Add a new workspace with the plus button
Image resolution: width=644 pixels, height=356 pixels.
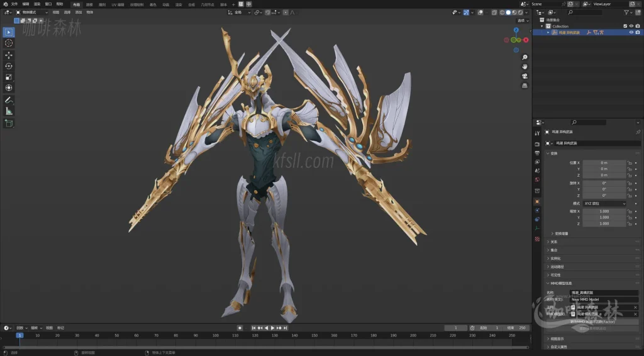[x=233, y=4]
